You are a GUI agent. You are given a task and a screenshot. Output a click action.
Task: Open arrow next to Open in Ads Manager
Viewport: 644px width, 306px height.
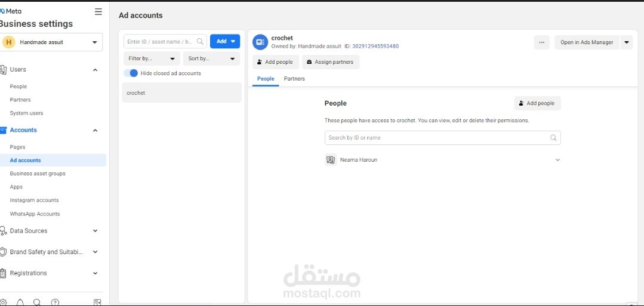click(626, 42)
